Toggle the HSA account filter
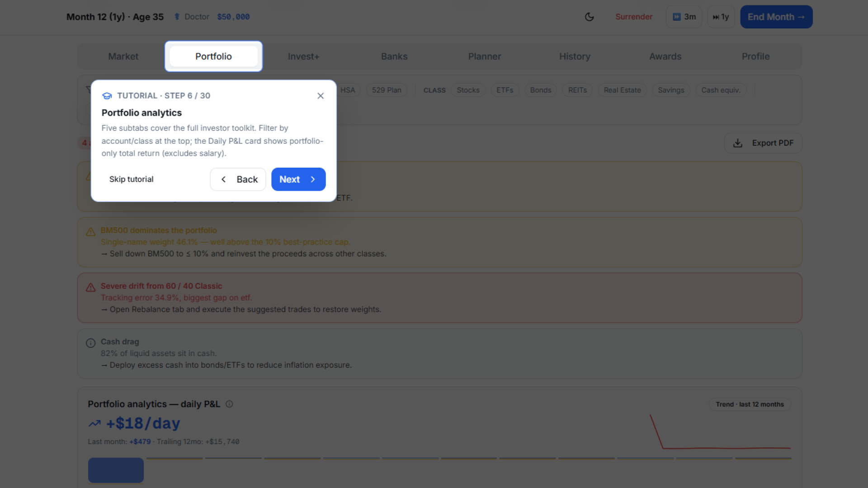This screenshot has width=868, height=488. pos(348,90)
